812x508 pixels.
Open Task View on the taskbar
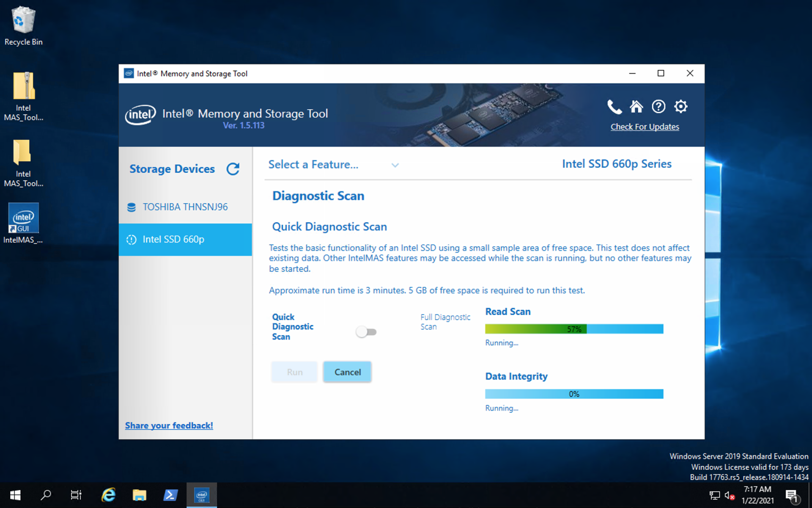click(76, 495)
